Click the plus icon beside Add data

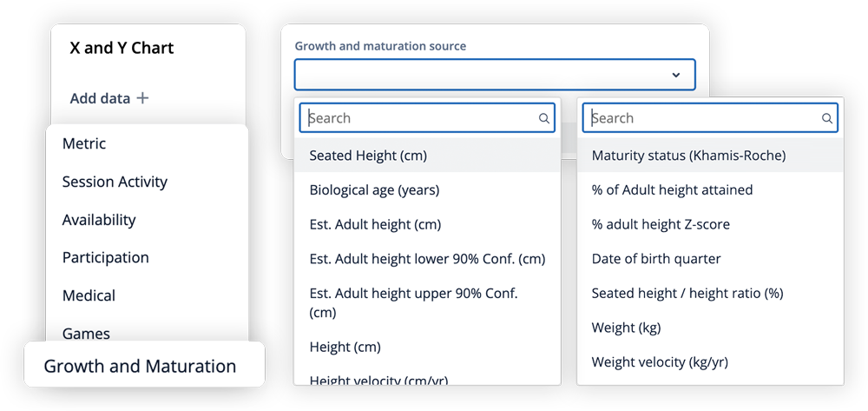point(143,98)
